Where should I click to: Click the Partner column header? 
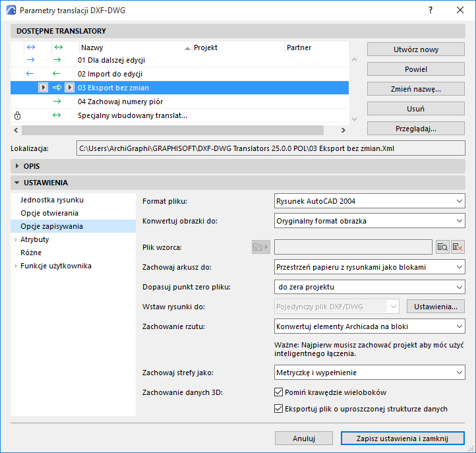pos(316,47)
